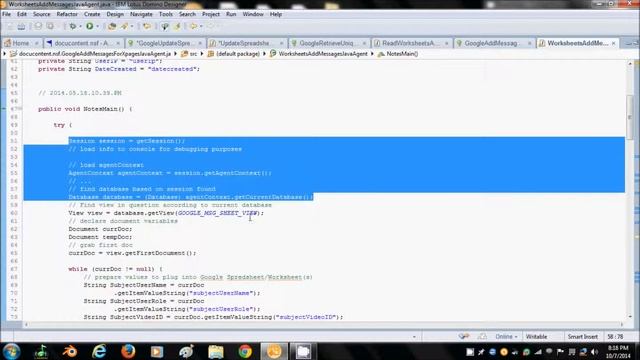Click the green Run toolbar icon
640x360 pixels.
coord(89,27)
